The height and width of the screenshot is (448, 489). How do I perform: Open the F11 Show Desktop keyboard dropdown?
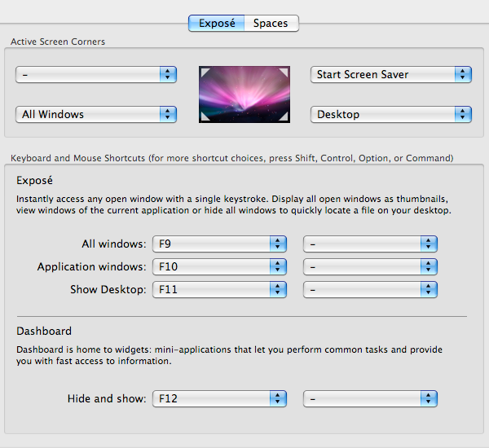pyautogui.click(x=219, y=290)
